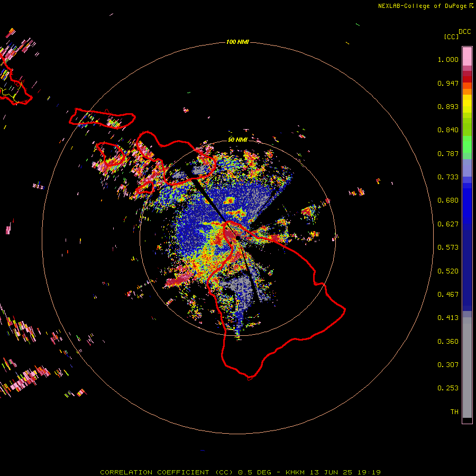
Task: Click the 0.467 color scale value
Action: tap(448, 295)
